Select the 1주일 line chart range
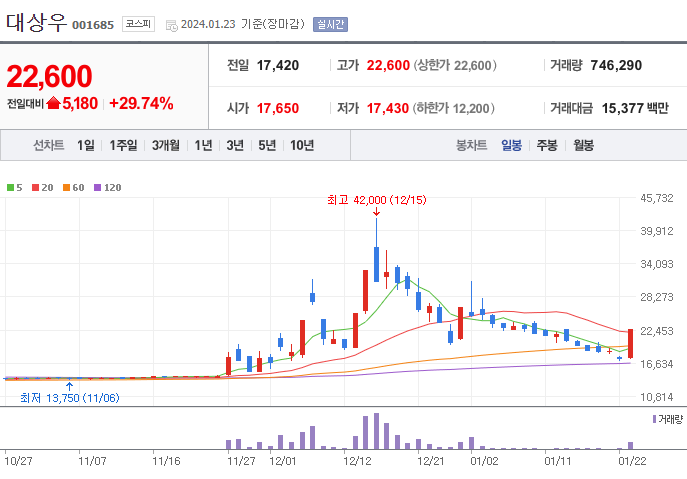This screenshot has height=479, width=687. pos(123,145)
